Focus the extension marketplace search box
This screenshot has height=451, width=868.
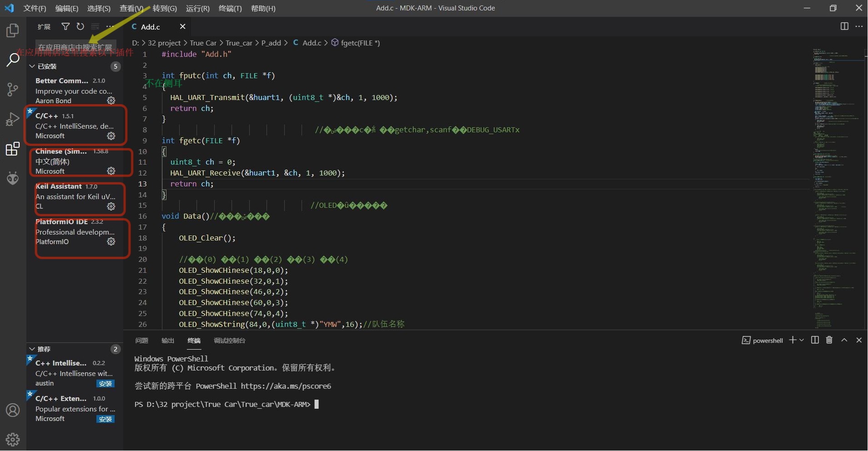click(x=75, y=47)
